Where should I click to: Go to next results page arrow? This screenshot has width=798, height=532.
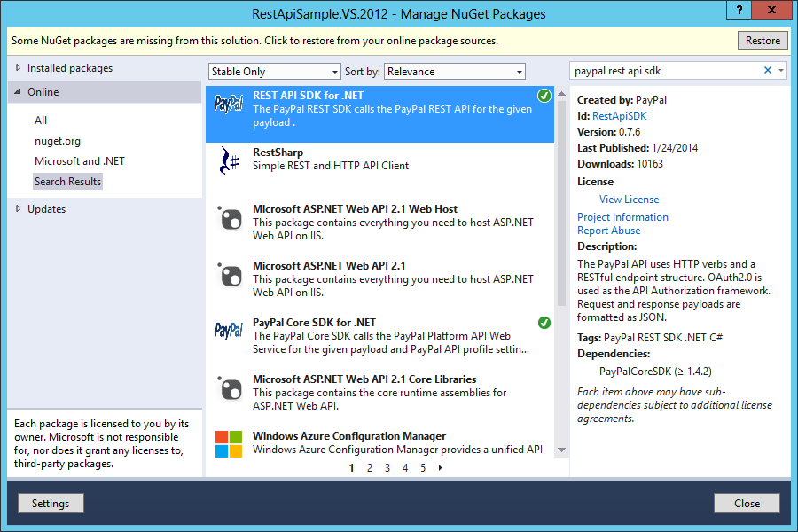point(440,468)
